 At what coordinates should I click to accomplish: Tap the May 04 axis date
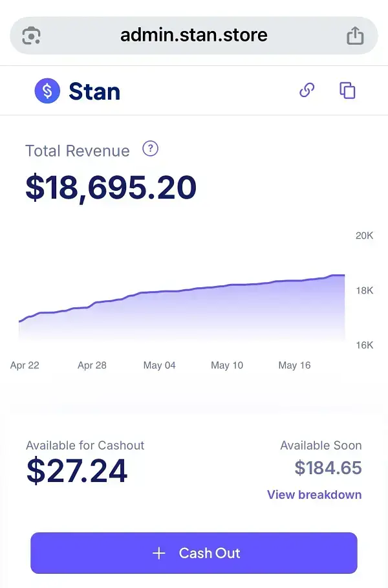pyautogui.click(x=159, y=365)
